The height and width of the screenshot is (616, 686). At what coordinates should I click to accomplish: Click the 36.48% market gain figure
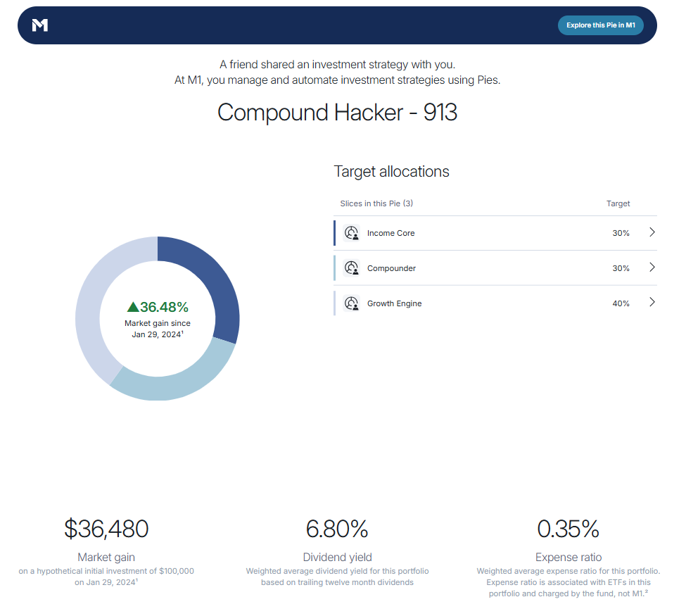[164, 307]
